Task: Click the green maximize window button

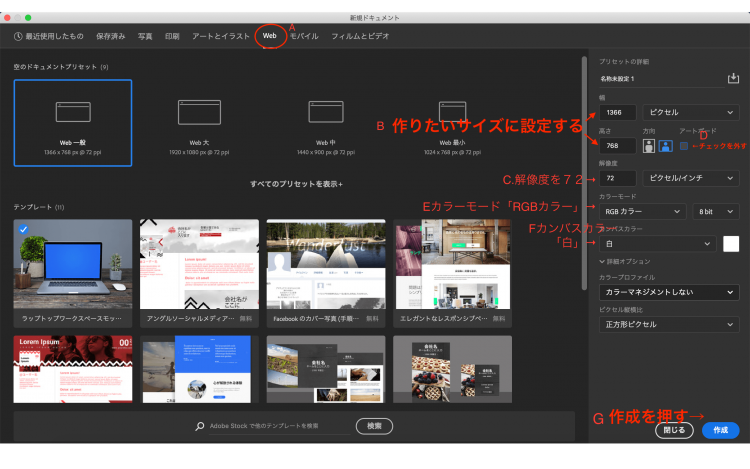Action: tap(28, 18)
